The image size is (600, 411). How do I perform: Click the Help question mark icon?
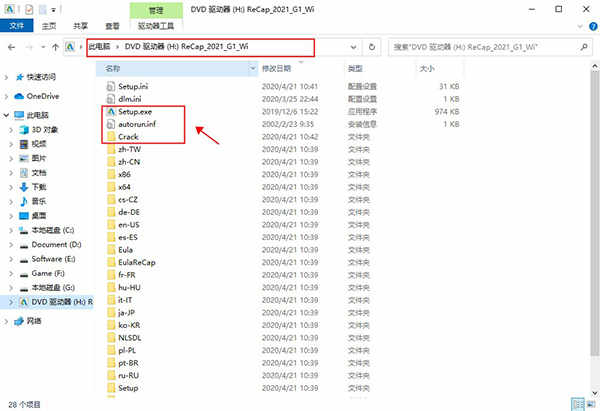(x=593, y=26)
